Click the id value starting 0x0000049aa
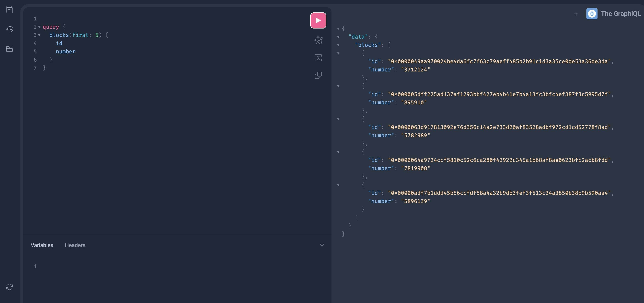 (499, 61)
